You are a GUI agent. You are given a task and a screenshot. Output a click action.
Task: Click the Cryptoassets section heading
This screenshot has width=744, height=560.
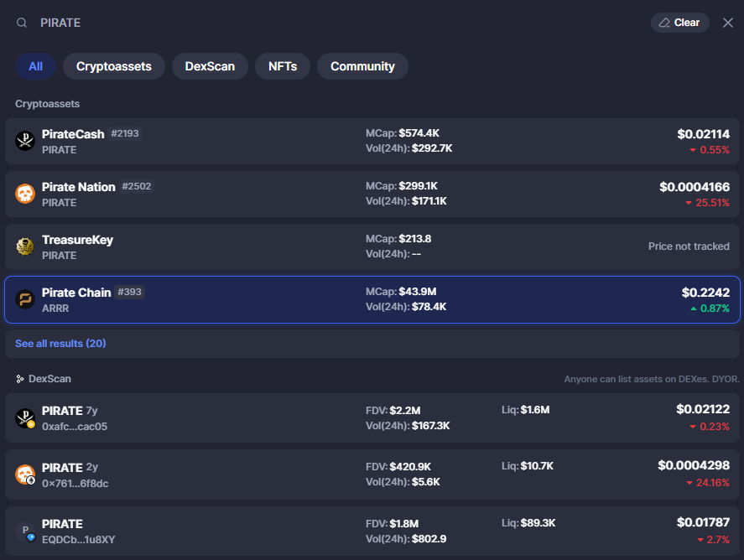[48, 104]
